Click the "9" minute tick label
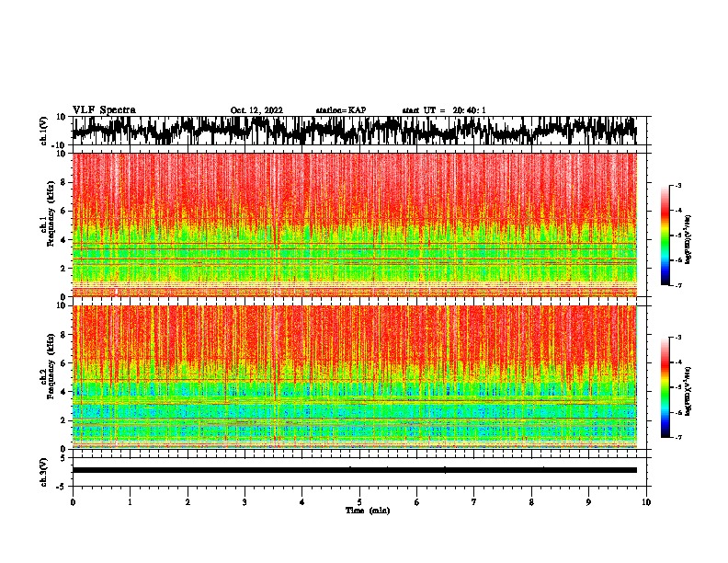The width and height of the screenshot is (728, 563). coord(588,502)
